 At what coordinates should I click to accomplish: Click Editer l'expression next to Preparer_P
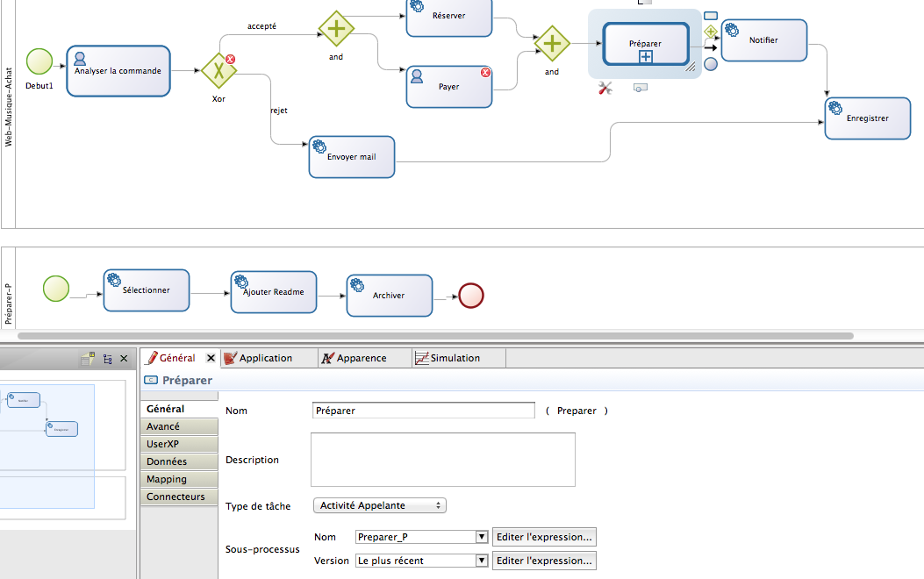click(x=545, y=537)
